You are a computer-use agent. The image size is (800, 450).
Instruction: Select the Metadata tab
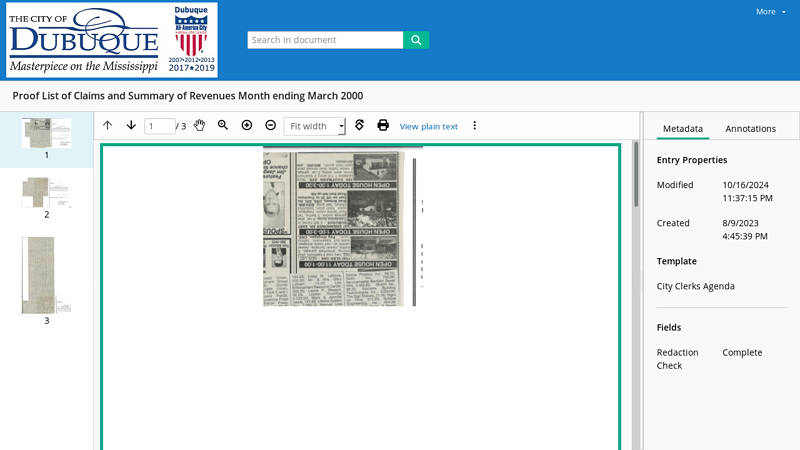pyautogui.click(x=682, y=129)
